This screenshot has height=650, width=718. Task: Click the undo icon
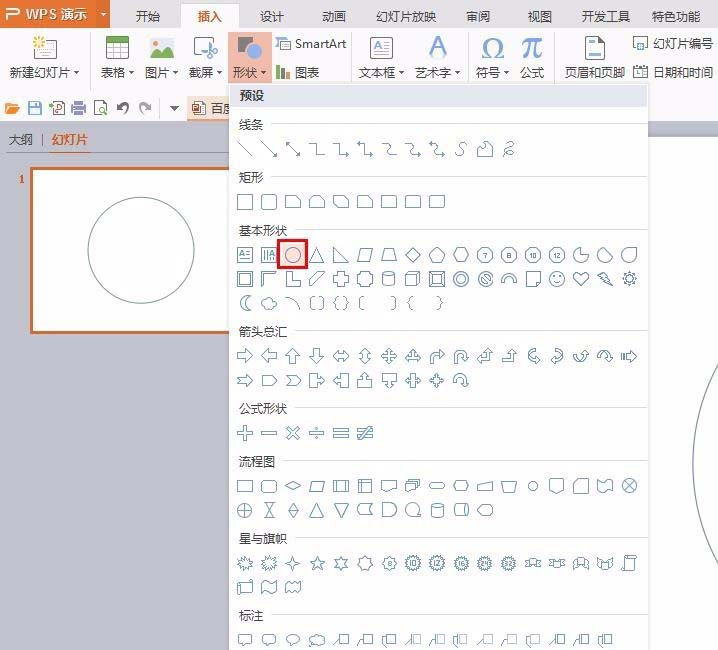[x=122, y=108]
